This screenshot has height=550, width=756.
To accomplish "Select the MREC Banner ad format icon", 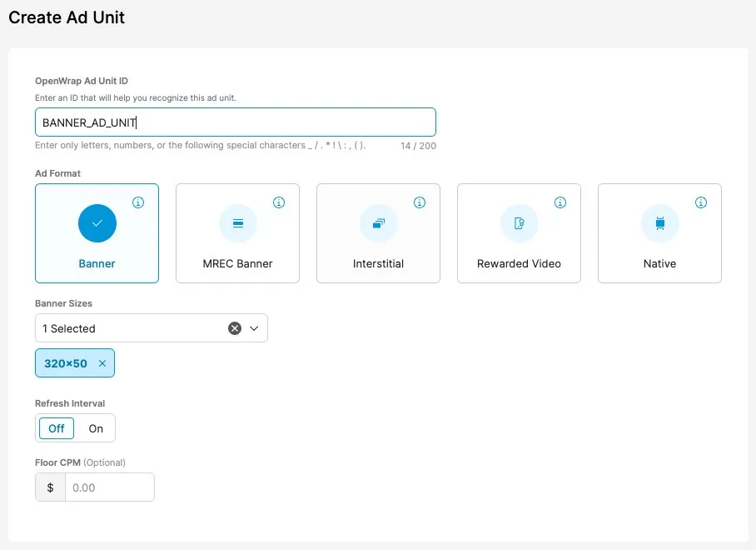I will (237, 223).
